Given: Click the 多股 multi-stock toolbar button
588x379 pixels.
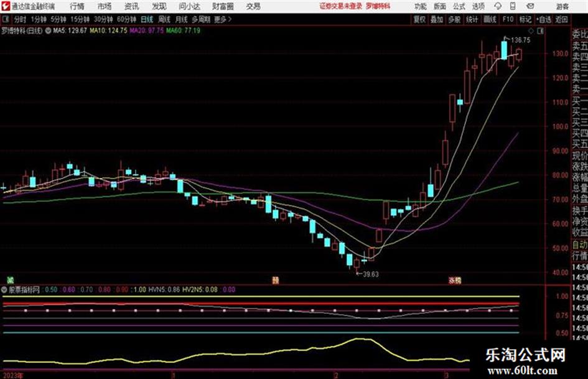Looking at the screenshot, I should pyautogui.click(x=454, y=19).
